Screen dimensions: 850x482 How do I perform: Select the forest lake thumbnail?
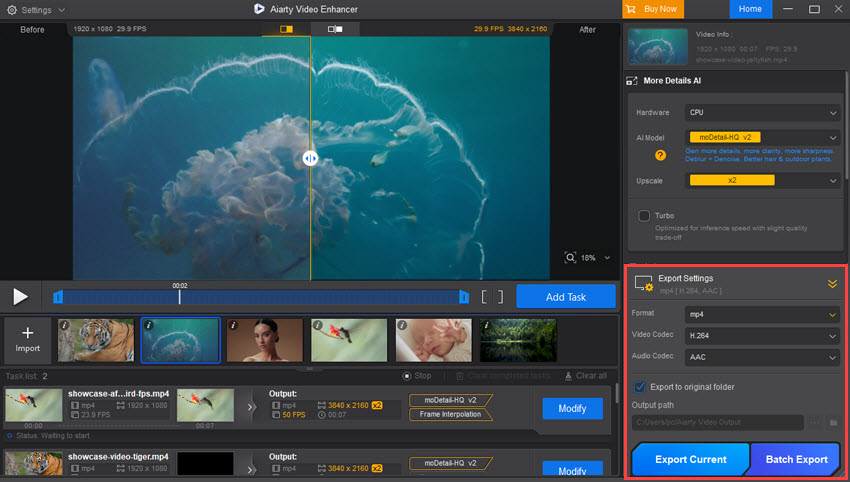pyautogui.click(x=518, y=340)
